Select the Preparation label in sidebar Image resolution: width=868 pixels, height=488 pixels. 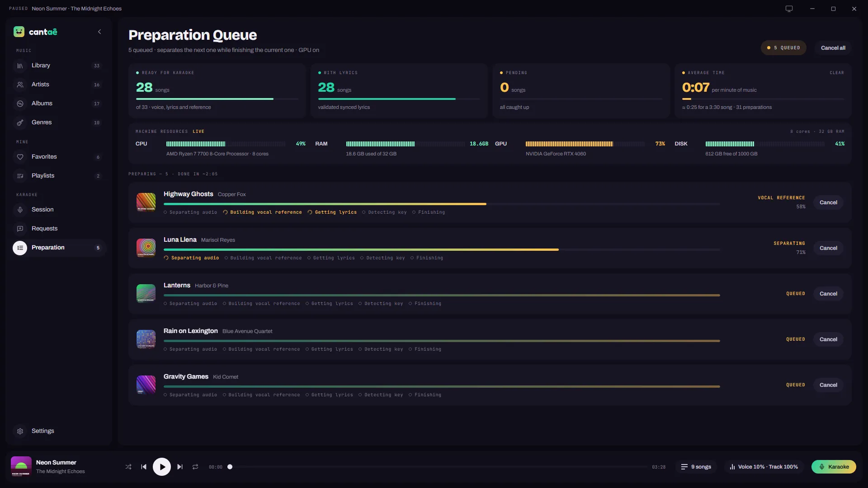[x=48, y=248]
